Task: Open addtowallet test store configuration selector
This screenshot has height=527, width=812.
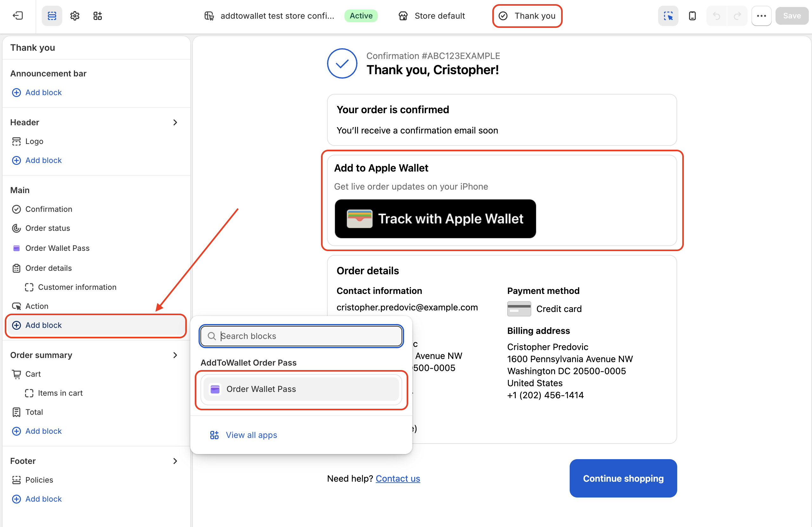Action: coord(270,16)
